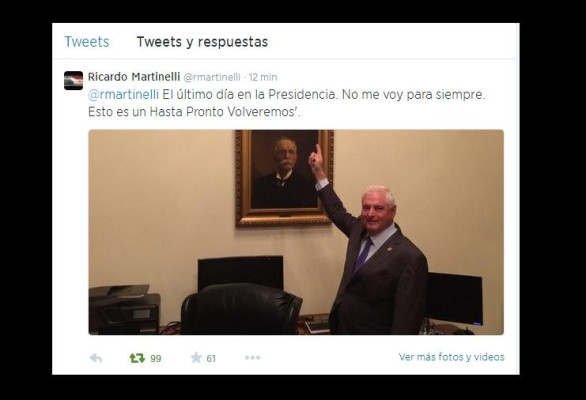Open the @rmartinelli mention in the tweet text
The width and height of the screenshot is (586, 400).
tap(123, 95)
